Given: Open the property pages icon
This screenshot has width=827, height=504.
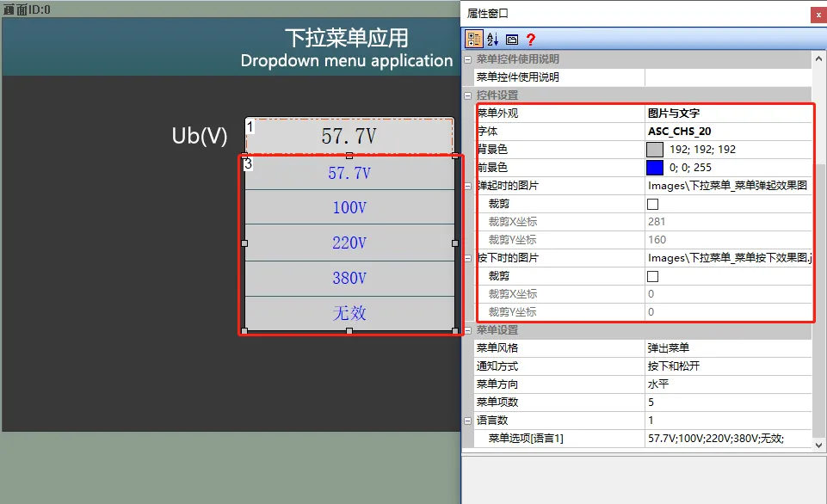Looking at the screenshot, I should pyautogui.click(x=511, y=39).
